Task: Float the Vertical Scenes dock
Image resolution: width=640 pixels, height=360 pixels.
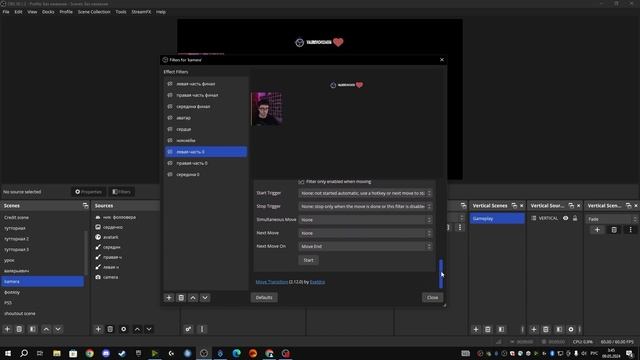Action: click(514, 205)
